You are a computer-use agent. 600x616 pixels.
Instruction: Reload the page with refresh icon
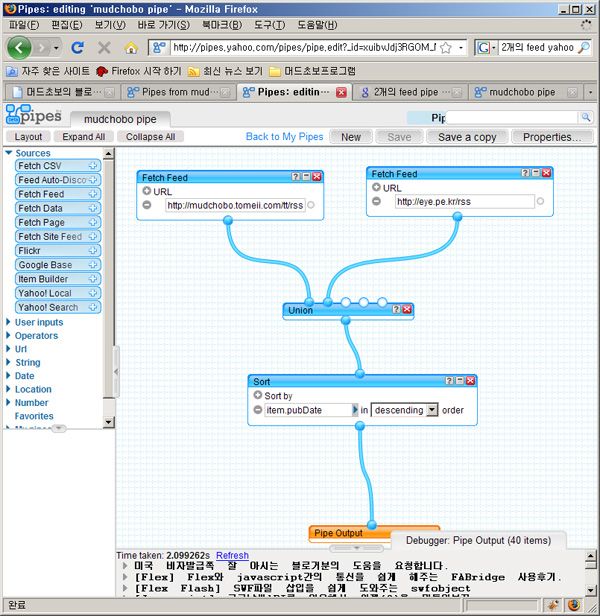tap(77, 48)
